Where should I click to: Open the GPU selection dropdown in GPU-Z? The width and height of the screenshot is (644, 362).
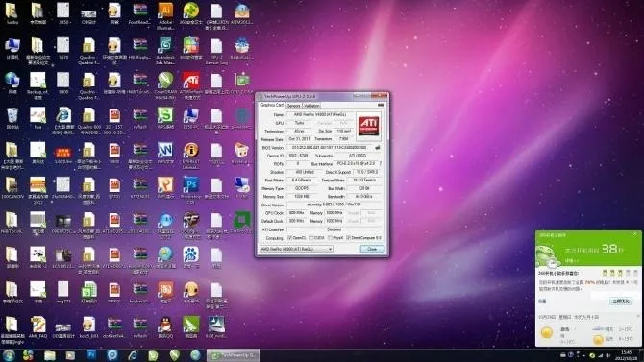[x=296, y=249]
